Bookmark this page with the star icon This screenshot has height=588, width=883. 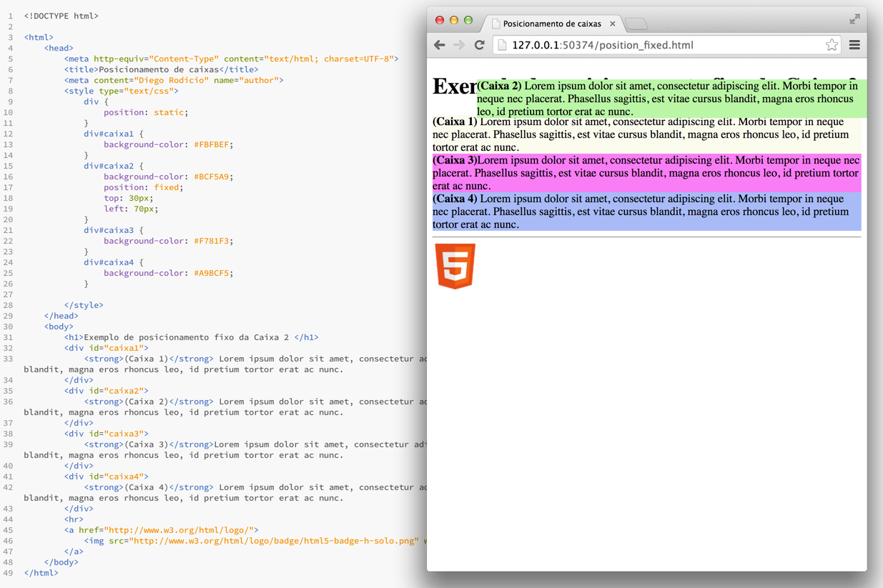(832, 45)
